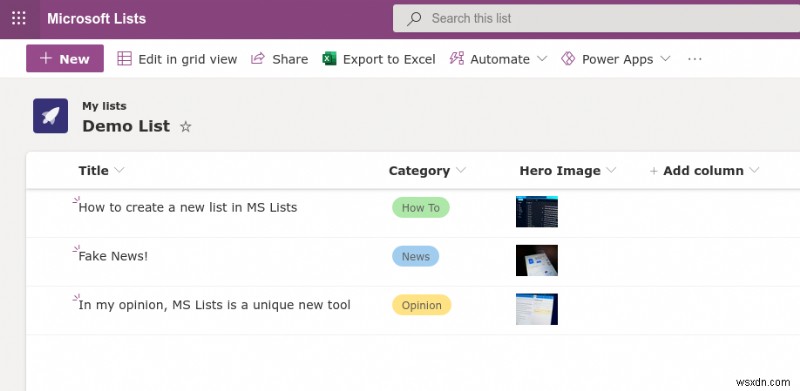
Task: Open 'In my opinion, MS Lists is a unique new tool'
Action: coord(214,305)
